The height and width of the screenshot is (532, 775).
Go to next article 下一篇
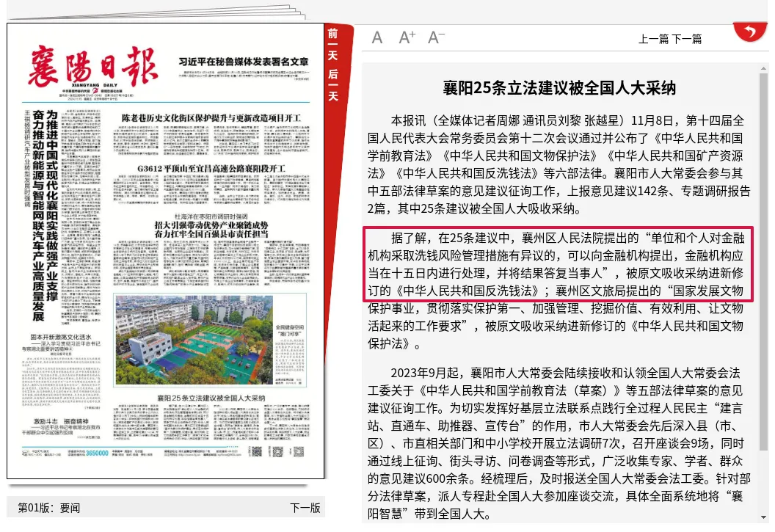(686, 39)
